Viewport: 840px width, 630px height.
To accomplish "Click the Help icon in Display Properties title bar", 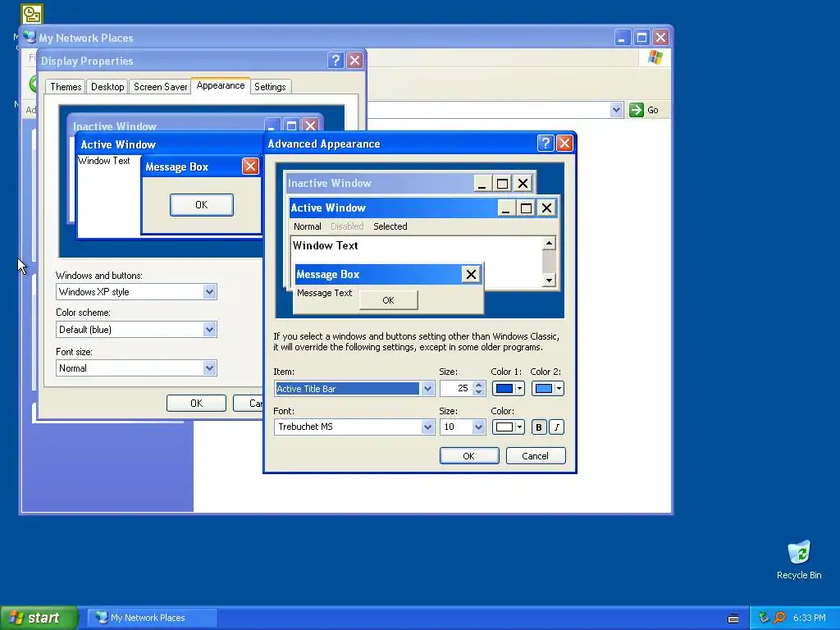I will tap(336, 60).
